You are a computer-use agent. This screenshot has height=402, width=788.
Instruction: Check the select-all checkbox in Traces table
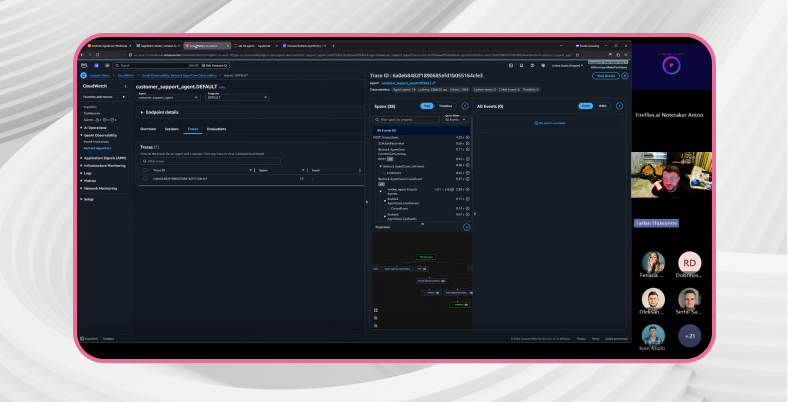pyautogui.click(x=145, y=170)
